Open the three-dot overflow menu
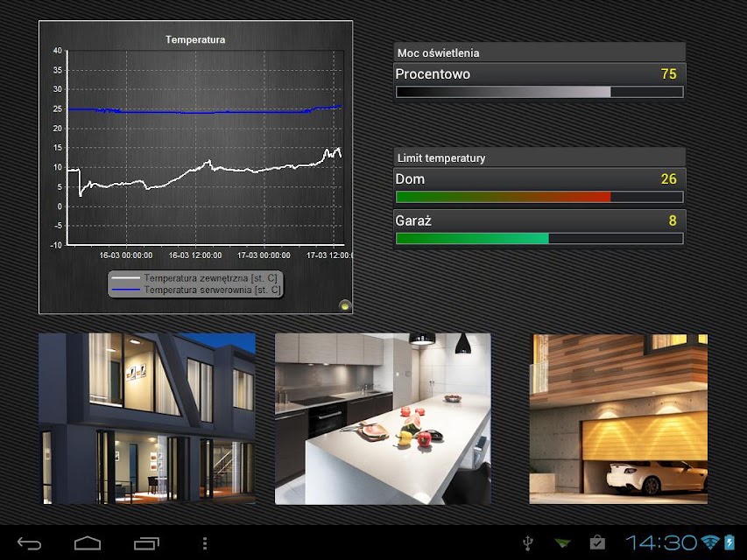This screenshot has width=747, height=560. click(205, 542)
